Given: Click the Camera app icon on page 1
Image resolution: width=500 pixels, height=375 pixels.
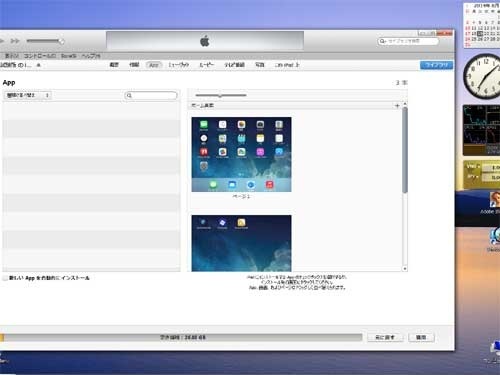Looking at the screenshot, I should (260, 125).
